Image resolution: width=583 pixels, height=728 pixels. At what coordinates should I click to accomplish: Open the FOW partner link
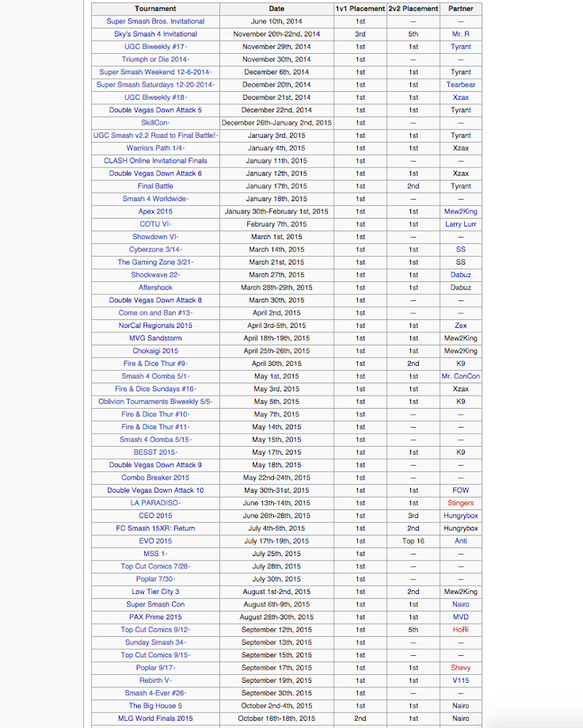461,490
